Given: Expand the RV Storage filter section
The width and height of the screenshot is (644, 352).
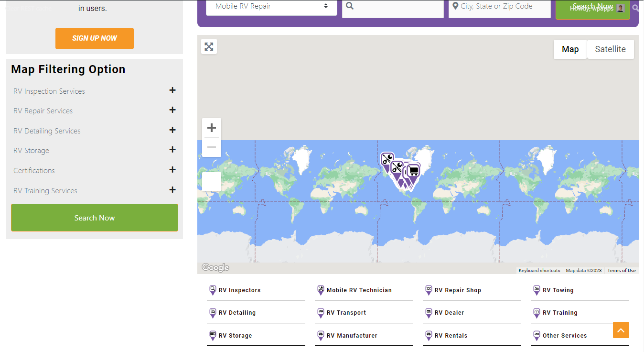Looking at the screenshot, I should pos(172,150).
